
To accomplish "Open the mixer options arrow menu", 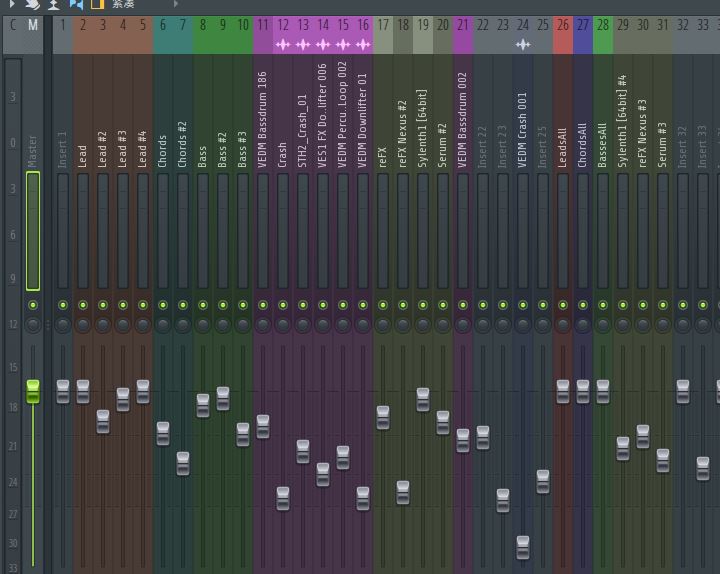I will tap(12, 4).
